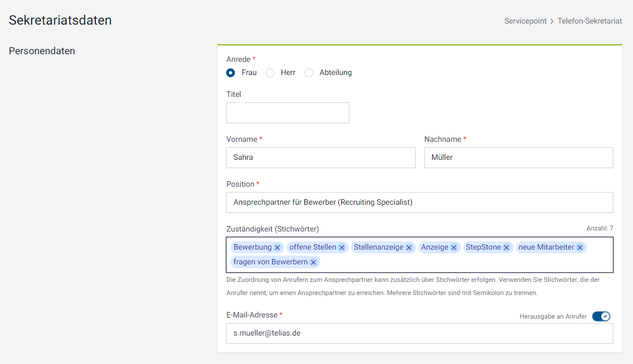Image resolution: width=633 pixels, height=364 pixels.
Task: Select the Herr salutation option
Action: pyautogui.click(x=270, y=73)
